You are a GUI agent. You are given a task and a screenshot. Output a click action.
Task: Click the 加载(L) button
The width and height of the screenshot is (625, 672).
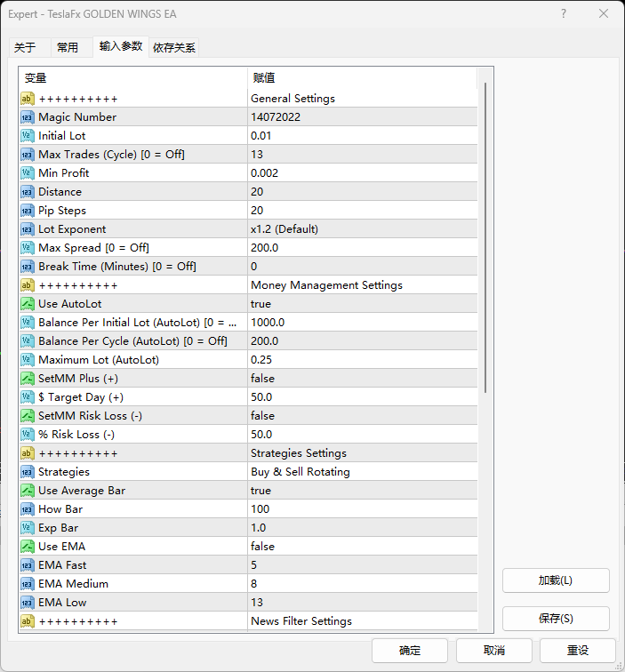[556, 580]
